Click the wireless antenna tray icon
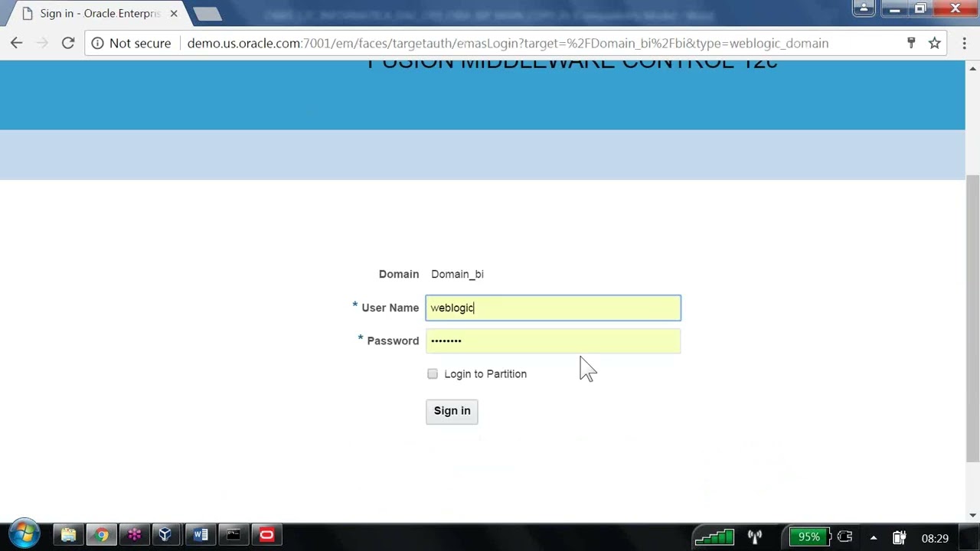 [755, 537]
